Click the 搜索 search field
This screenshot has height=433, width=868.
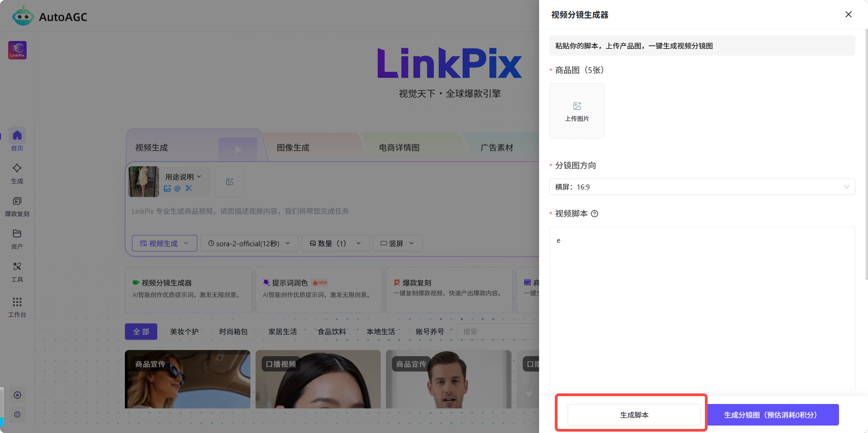point(498,332)
